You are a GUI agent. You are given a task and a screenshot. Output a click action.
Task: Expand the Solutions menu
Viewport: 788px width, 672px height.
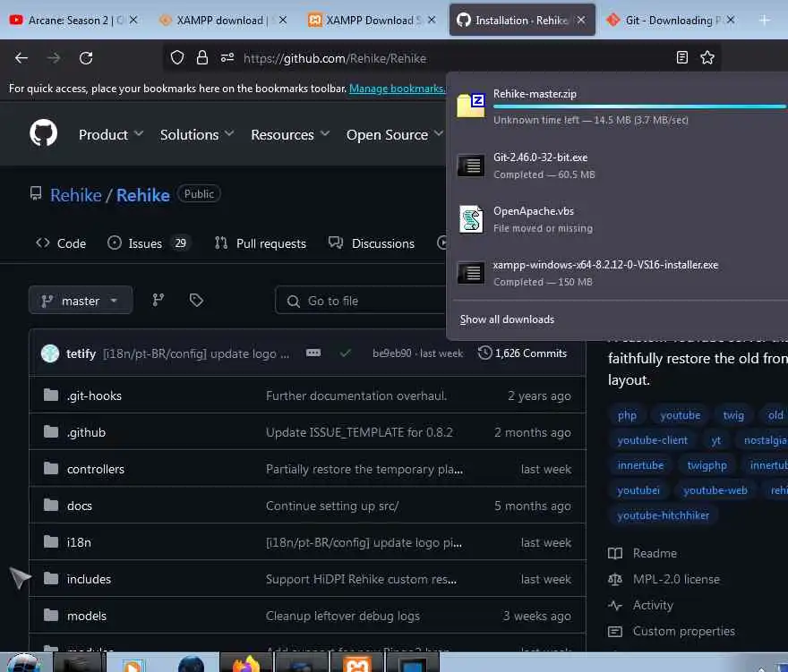197,134
